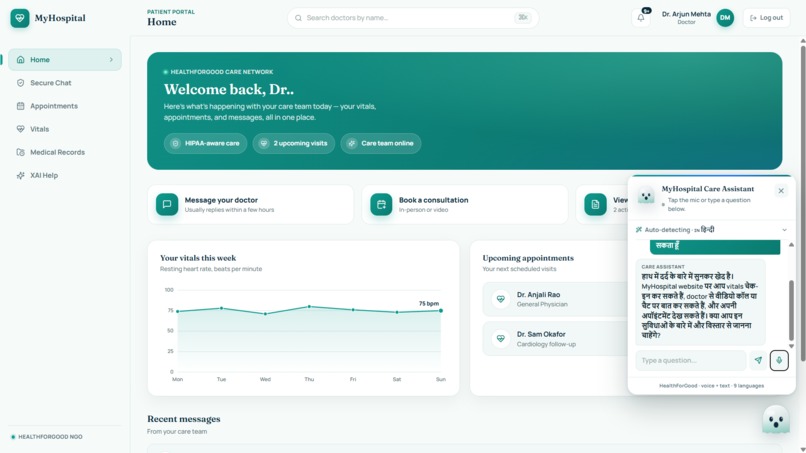The height and width of the screenshot is (453, 806).
Task: Click the View records document icon
Action: click(595, 204)
